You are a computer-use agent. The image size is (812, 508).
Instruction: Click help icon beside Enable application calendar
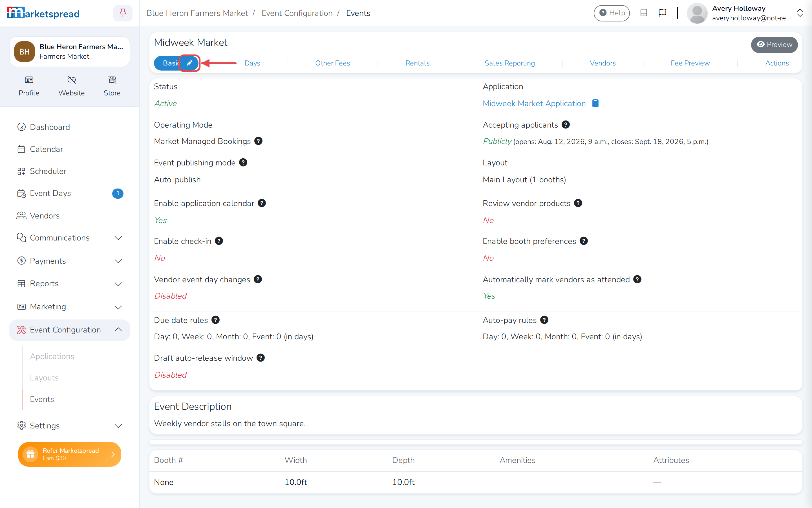(x=262, y=203)
